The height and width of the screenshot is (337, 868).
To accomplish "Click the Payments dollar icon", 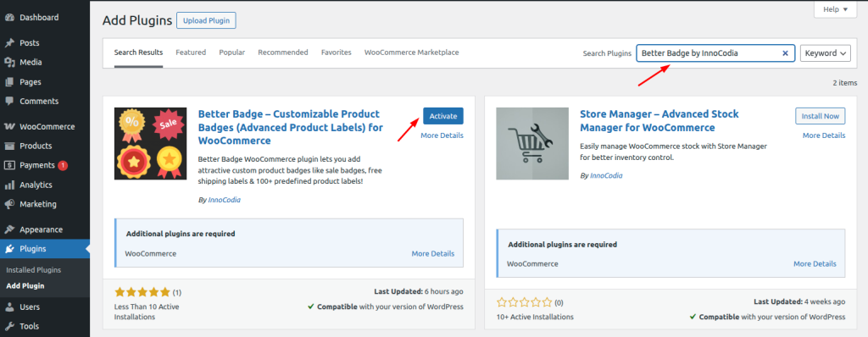I will [9, 165].
